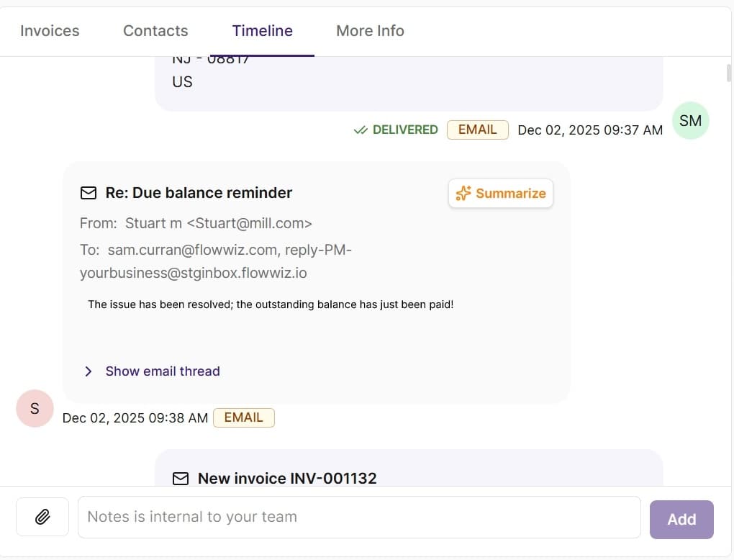Switch to the Contacts tab
The height and width of the screenshot is (560, 734).
point(155,31)
